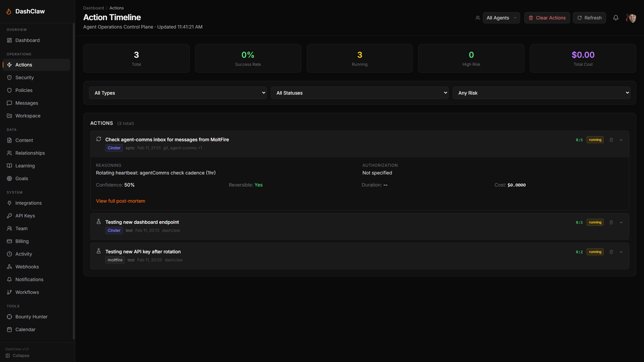Click trash icon on 'Testing new dashboard endpoint'

611,222
